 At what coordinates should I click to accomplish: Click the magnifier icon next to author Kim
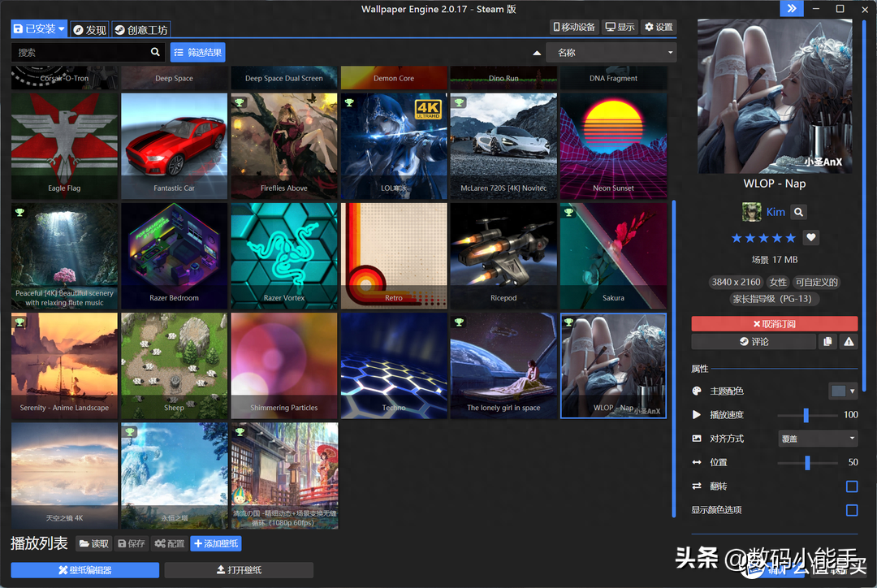point(799,212)
